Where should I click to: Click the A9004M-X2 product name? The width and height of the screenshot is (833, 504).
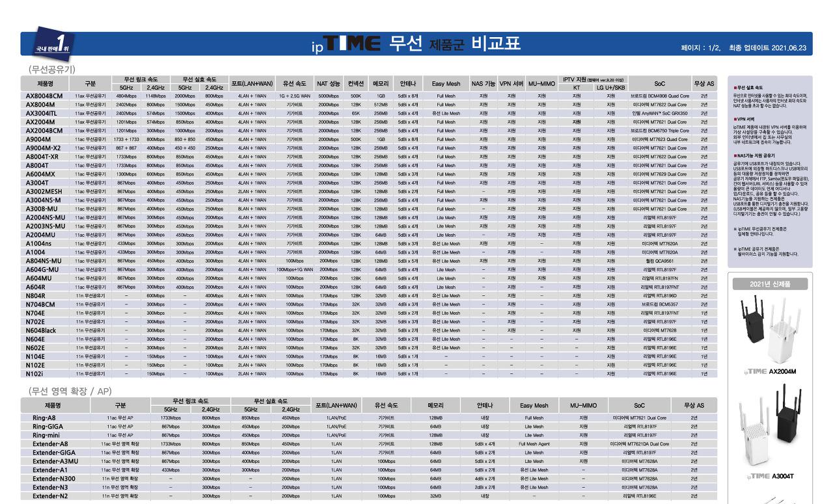click(43, 148)
